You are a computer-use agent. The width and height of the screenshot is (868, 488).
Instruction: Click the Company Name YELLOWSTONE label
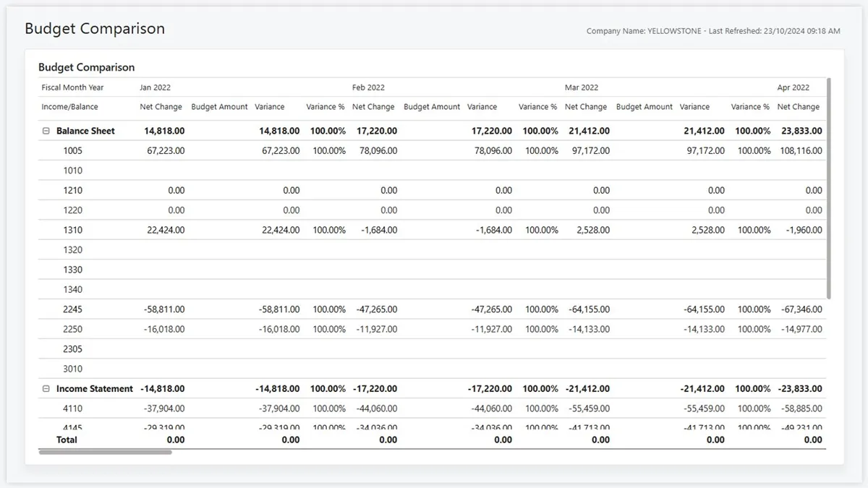[671, 31]
